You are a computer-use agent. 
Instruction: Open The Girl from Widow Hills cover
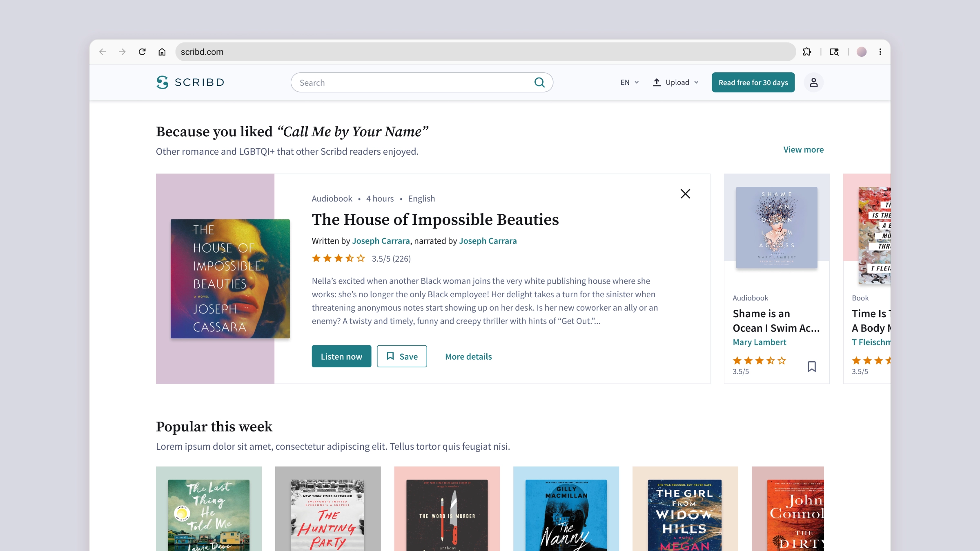685,515
